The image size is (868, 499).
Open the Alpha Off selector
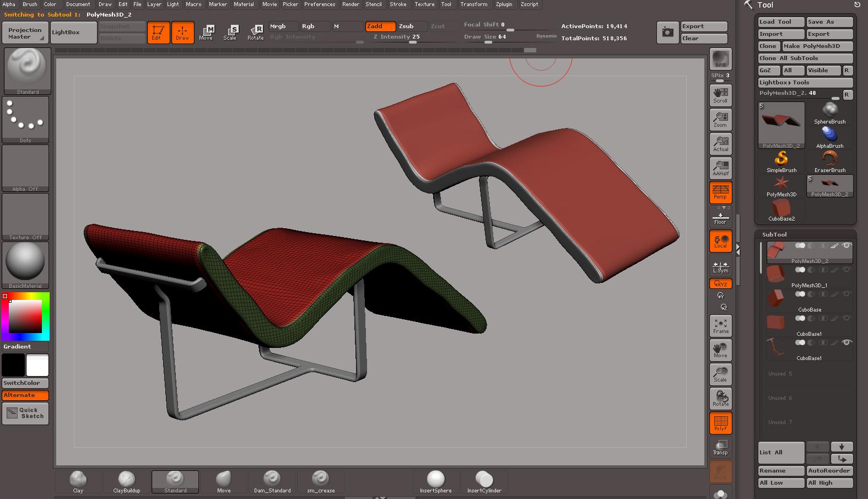(x=25, y=168)
